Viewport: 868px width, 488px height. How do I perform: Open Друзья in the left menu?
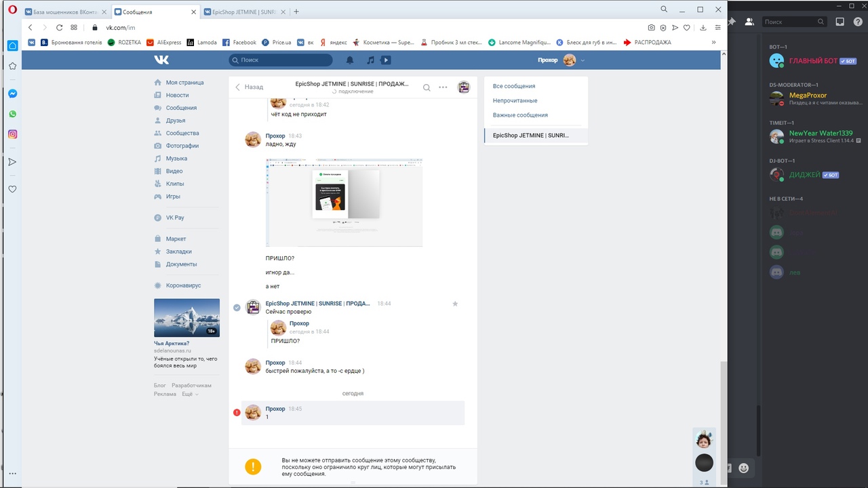[175, 121]
